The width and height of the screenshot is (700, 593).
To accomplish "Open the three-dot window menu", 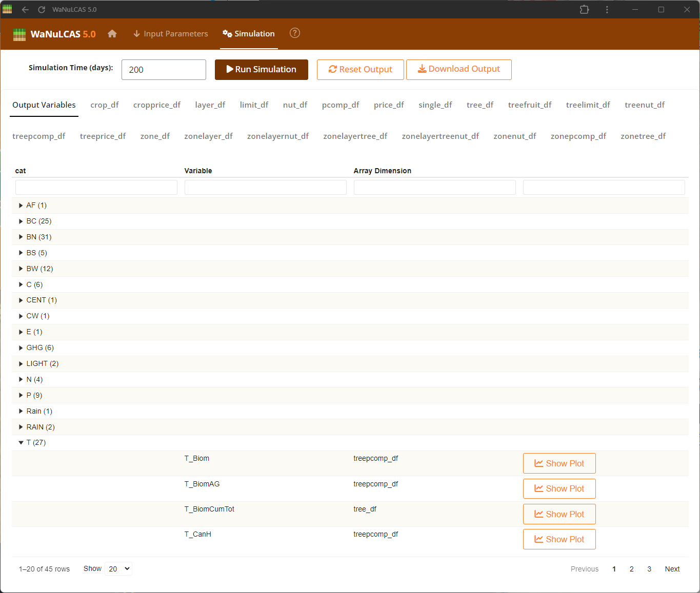I will pos(607,10).
